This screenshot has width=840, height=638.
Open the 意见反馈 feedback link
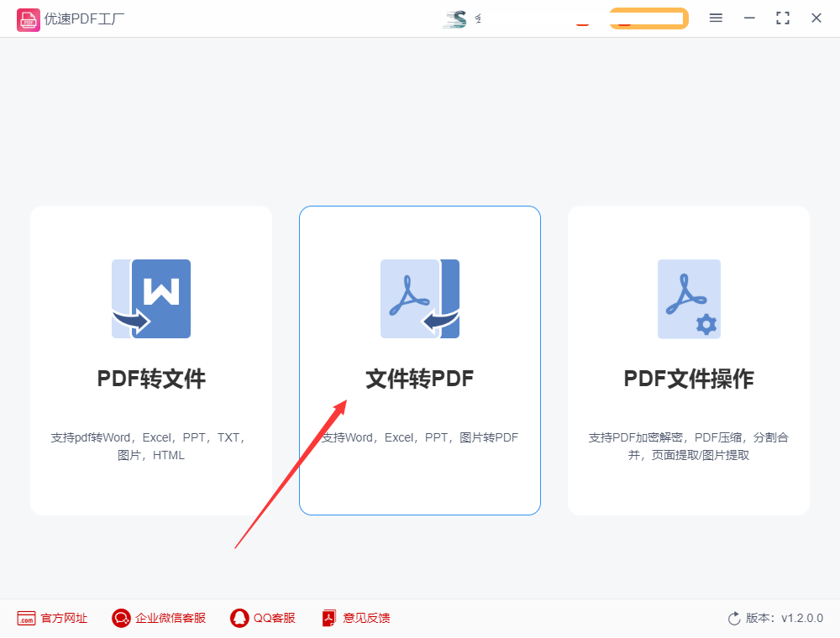tap(355, 618)
